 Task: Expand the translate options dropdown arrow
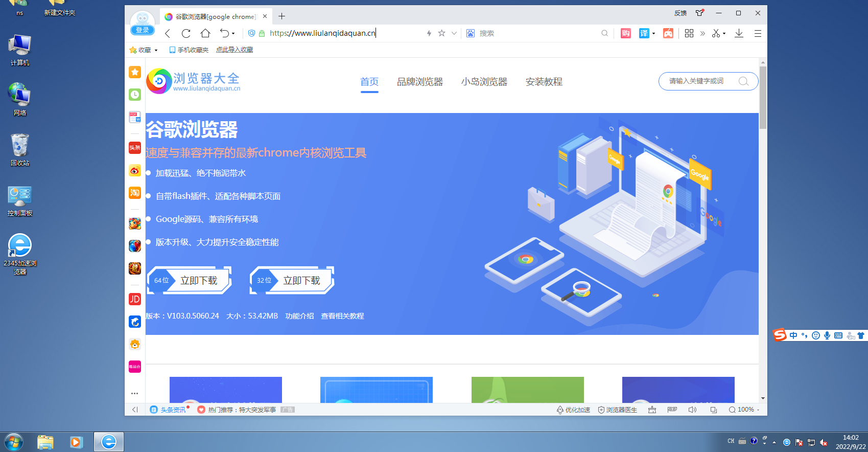pyautogui.click(x=653, y=34)
